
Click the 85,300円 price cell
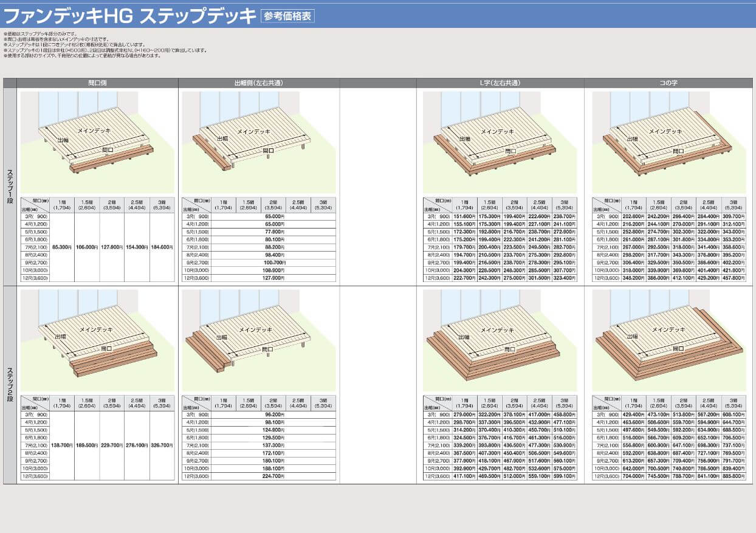(x=61, y=247)
